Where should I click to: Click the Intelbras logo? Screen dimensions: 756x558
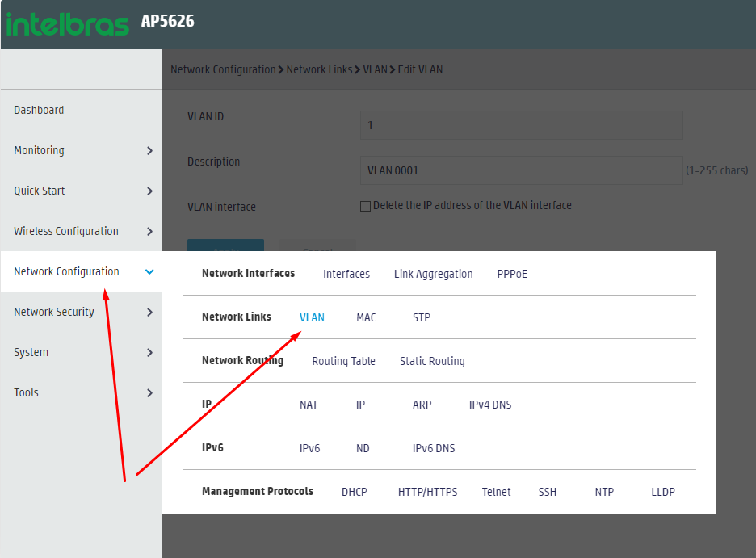pos(68,24)
